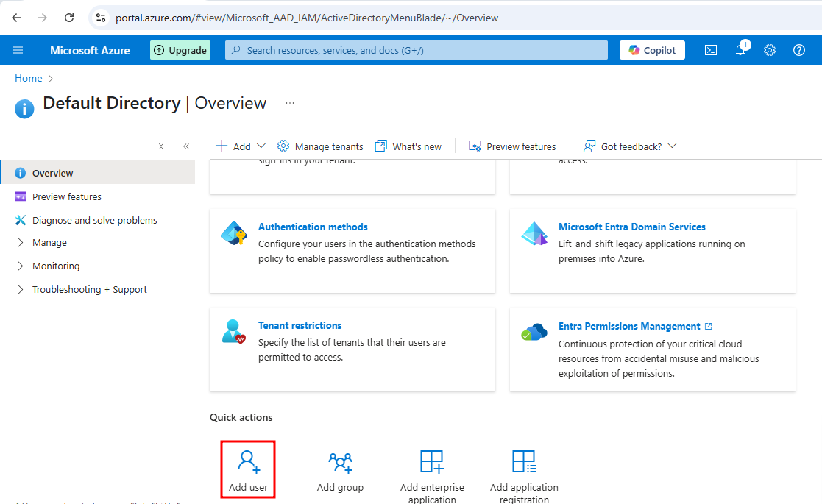
Task: Go back using browser back arrow
Action: pyautogui.click(x=16, y=18)
